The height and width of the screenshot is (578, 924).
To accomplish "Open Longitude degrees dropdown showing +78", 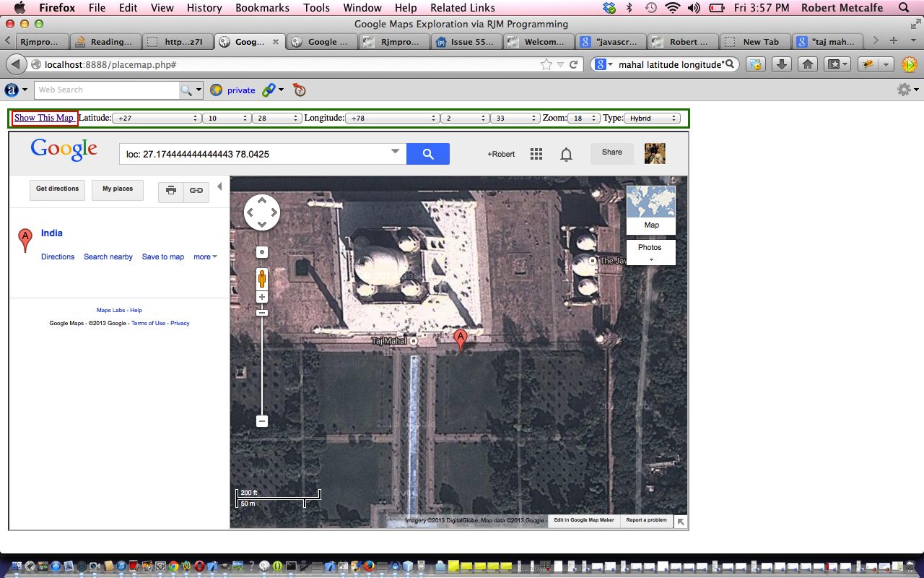I will tap(392, 118).
